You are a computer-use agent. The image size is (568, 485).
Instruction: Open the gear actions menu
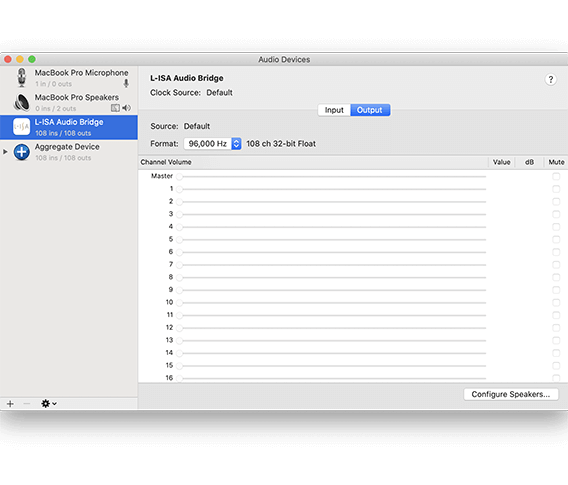[49, 404]
